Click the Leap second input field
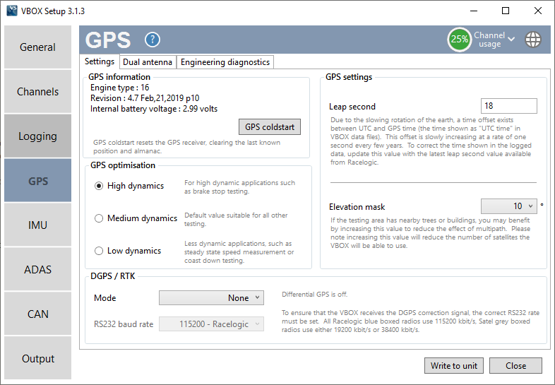The height and width of the screenshot is (385, 555). pos(509,106)
